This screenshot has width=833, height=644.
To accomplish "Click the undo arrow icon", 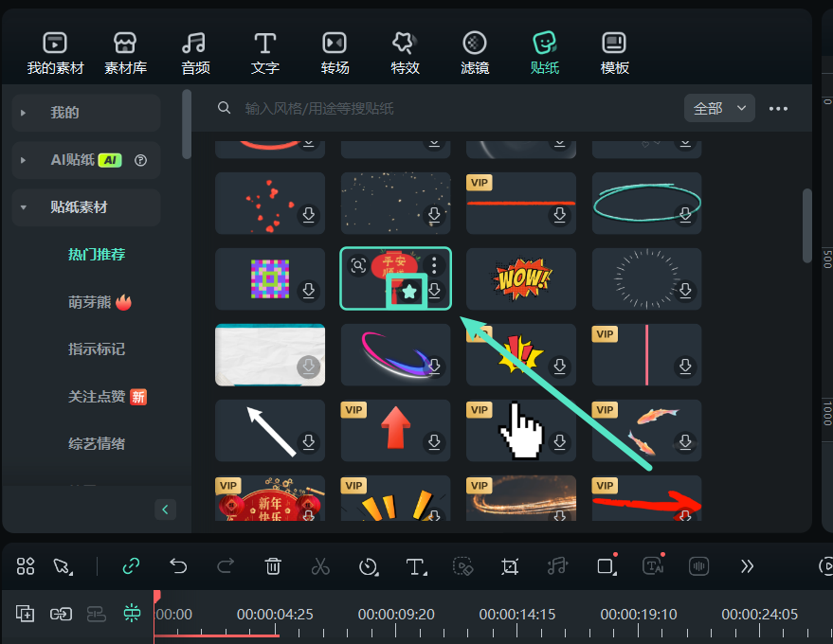I will [x=178, y=566].
